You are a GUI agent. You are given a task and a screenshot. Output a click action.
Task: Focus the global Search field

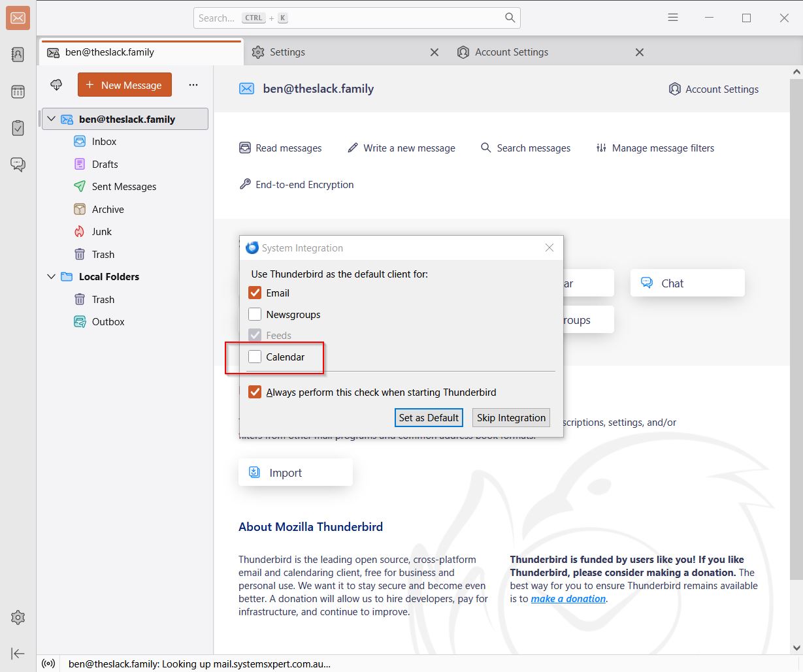(357, 18)
